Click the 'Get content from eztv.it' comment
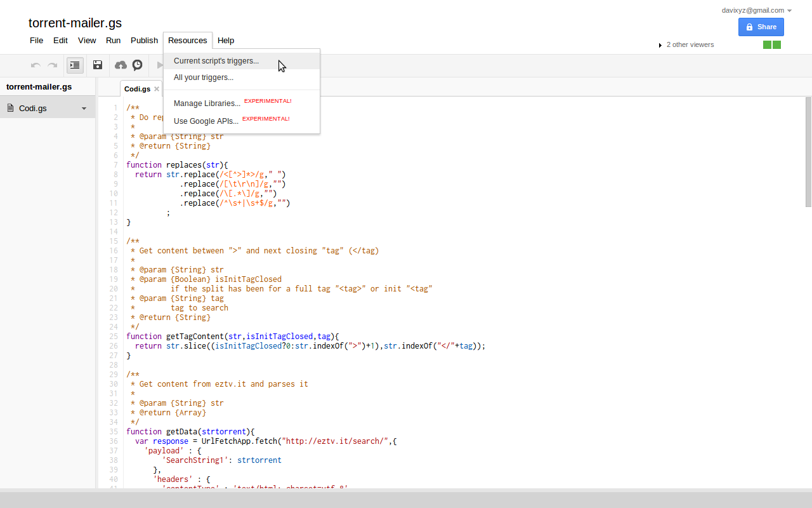Screen dimensions: 812x508 219,384
